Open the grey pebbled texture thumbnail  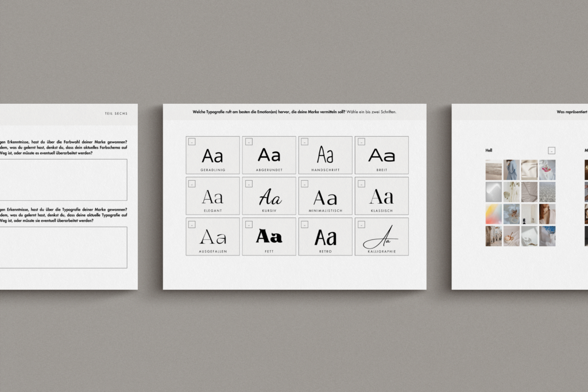(547, 192)
